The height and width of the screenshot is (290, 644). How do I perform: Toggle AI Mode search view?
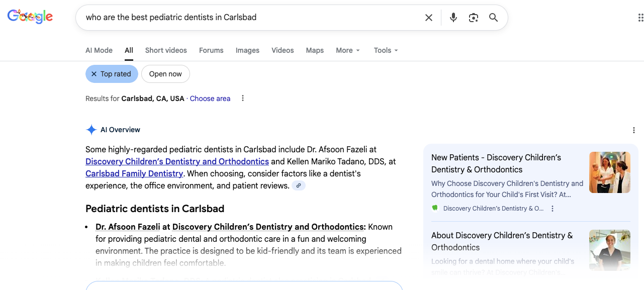coord(99,50)
